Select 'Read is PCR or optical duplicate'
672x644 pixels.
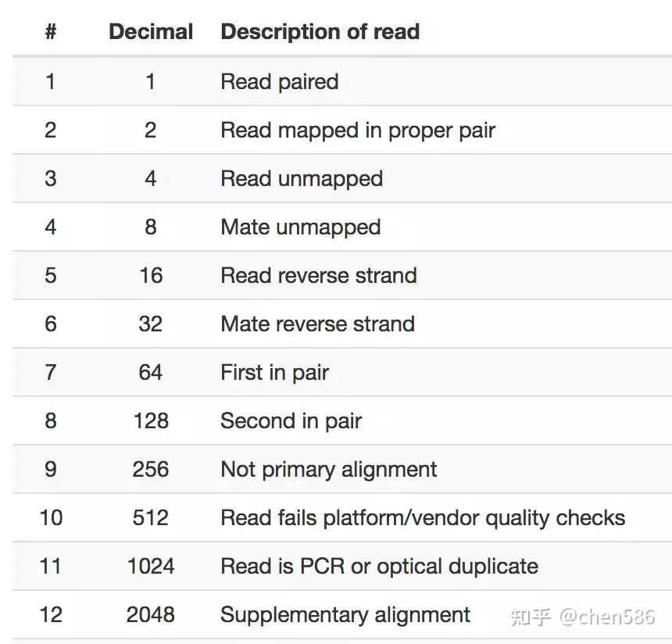(x=379, y=566)
